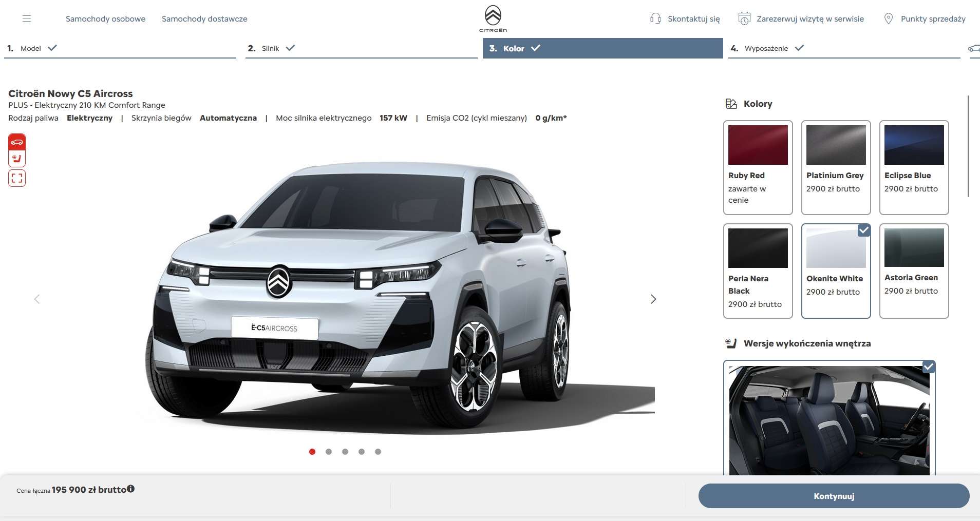The image size is (980, 521).
Task: Open the hamburger menu
Action: click(27, 18)
